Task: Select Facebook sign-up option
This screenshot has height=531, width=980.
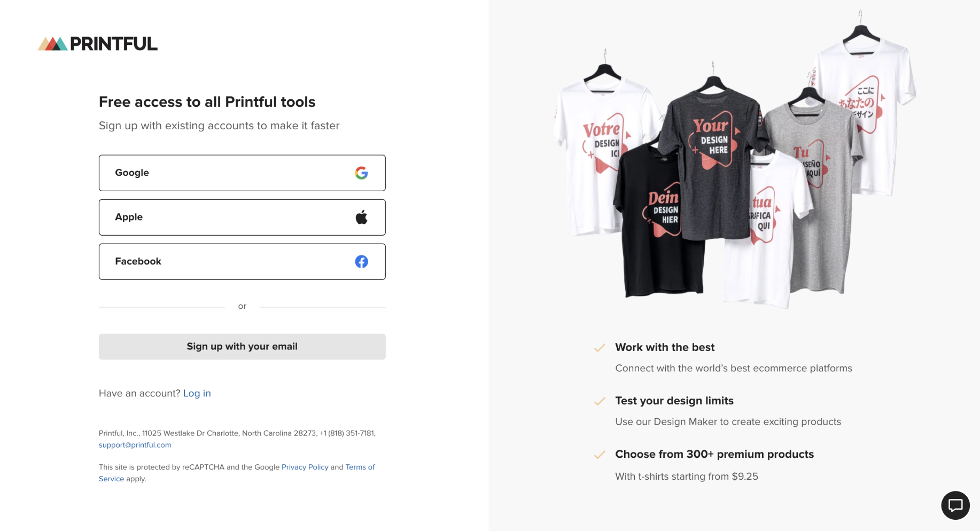Action: click(x=242, y=261)
